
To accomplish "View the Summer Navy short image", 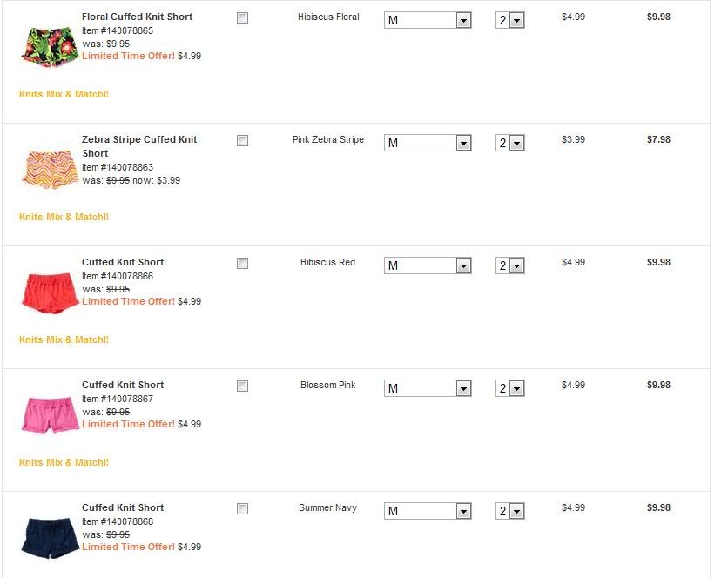I will (50, 537).
